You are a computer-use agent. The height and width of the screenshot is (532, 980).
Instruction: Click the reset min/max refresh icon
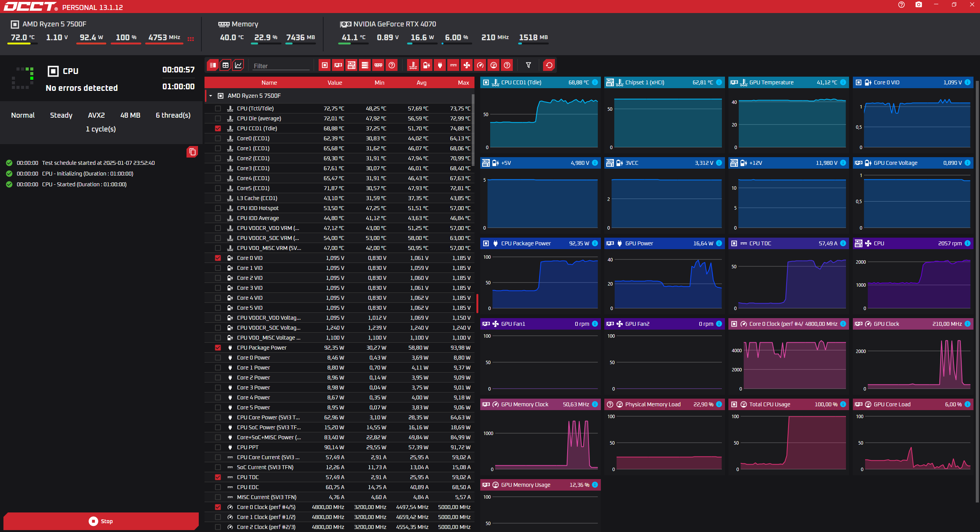click(549, 65)
